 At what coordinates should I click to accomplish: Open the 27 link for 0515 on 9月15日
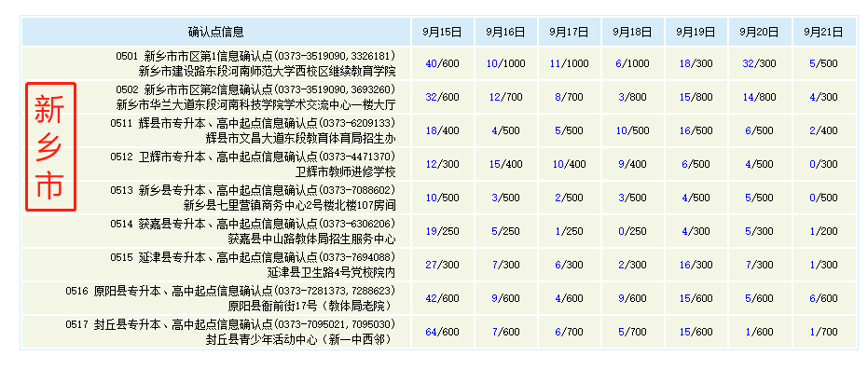[432, 265]
